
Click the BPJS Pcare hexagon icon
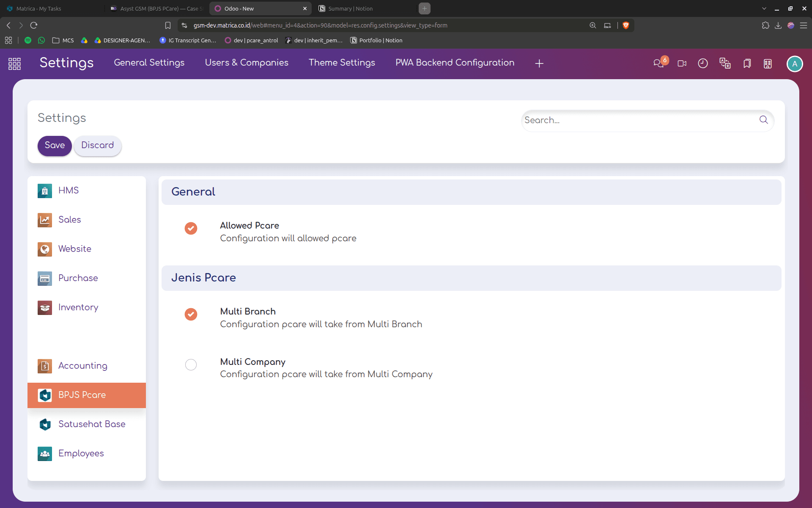tap(45, 395)
